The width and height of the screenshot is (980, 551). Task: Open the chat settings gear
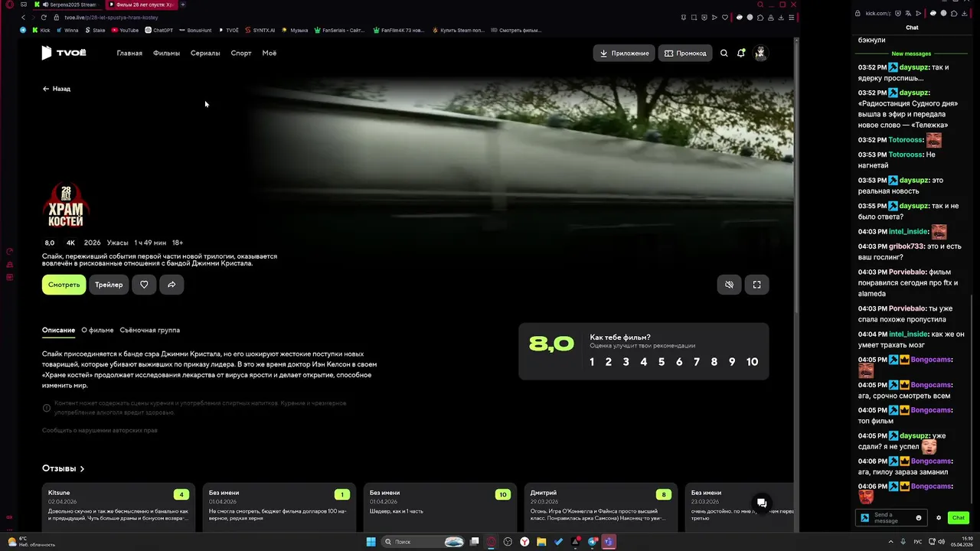(939, 518)
